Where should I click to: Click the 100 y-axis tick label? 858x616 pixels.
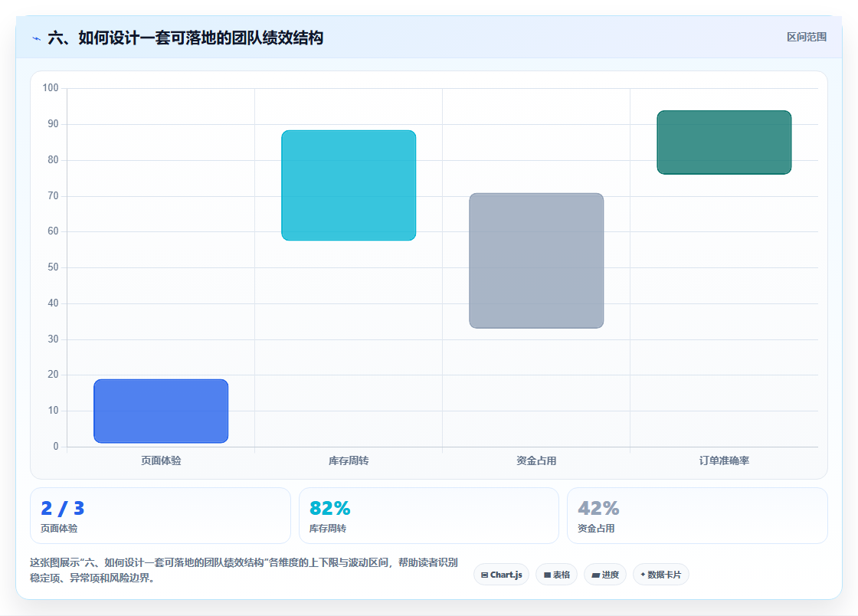pos(51,87)
